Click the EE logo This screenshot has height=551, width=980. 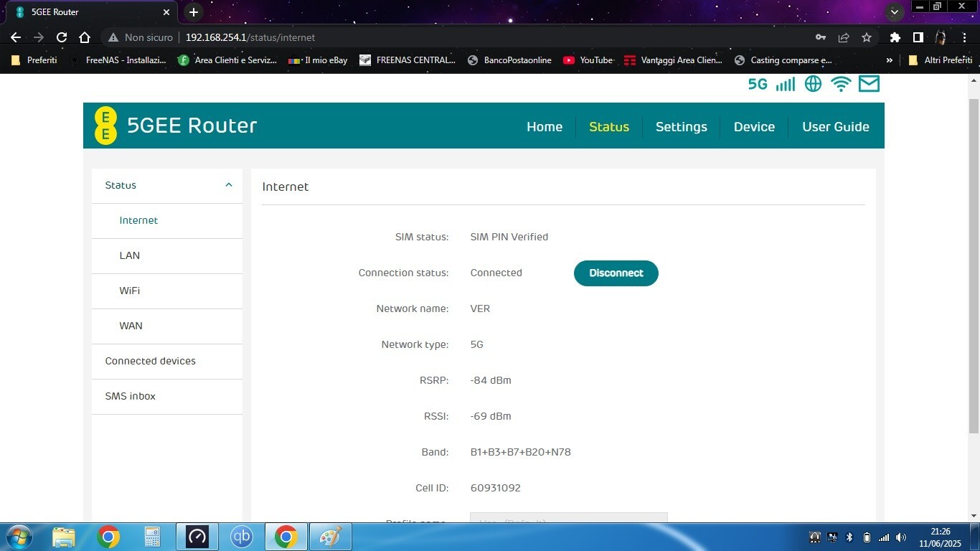105,126
